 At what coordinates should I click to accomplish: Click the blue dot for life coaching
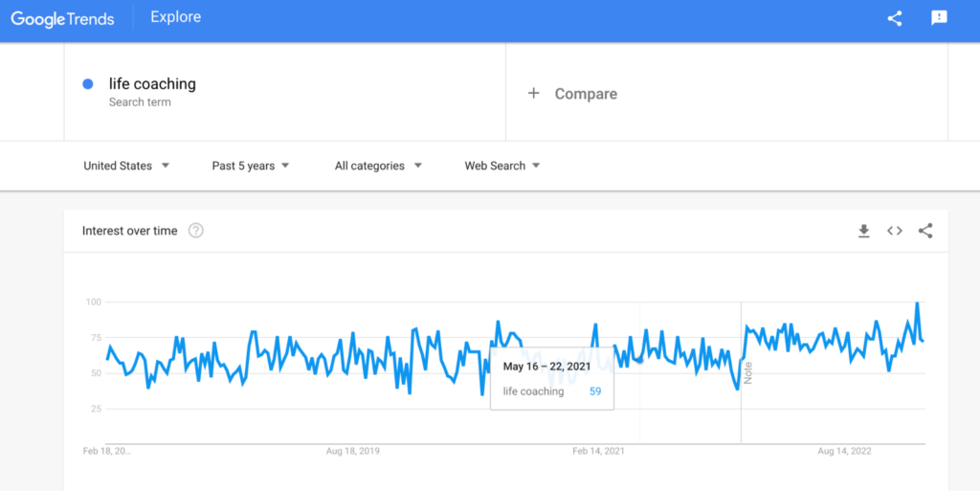88,83
